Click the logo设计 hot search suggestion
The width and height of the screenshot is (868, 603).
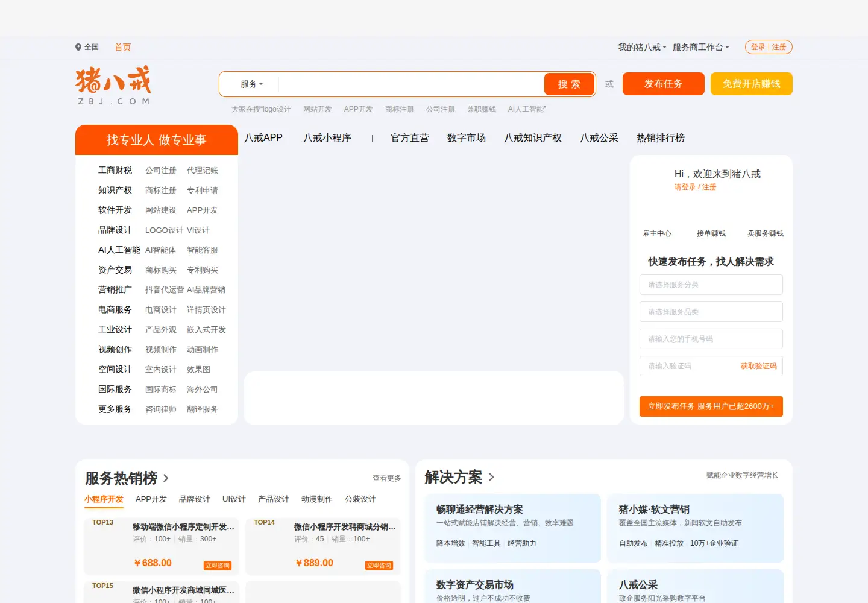(277, 109)
